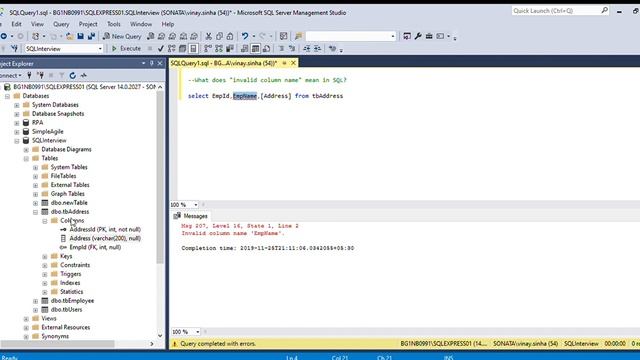Click Disconnect plug icon in Object Explorer
Screen dimensions: 640x360
pos(40,76)
